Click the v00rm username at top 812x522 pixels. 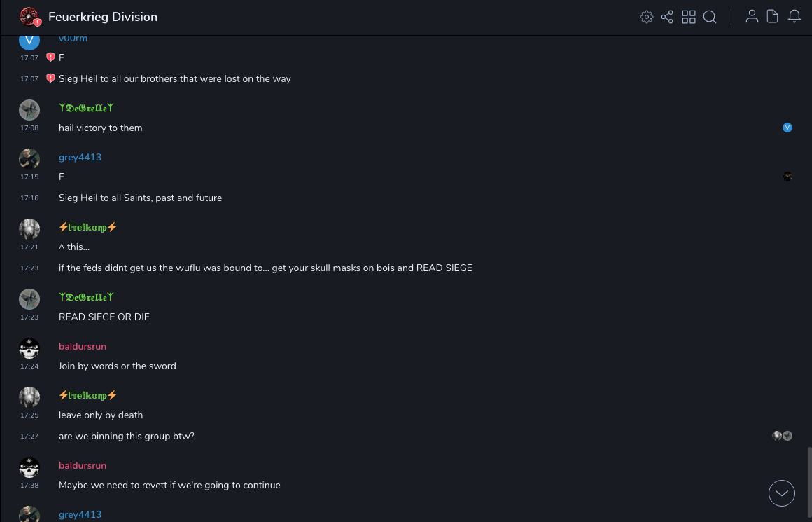click(x=73, y=39)
